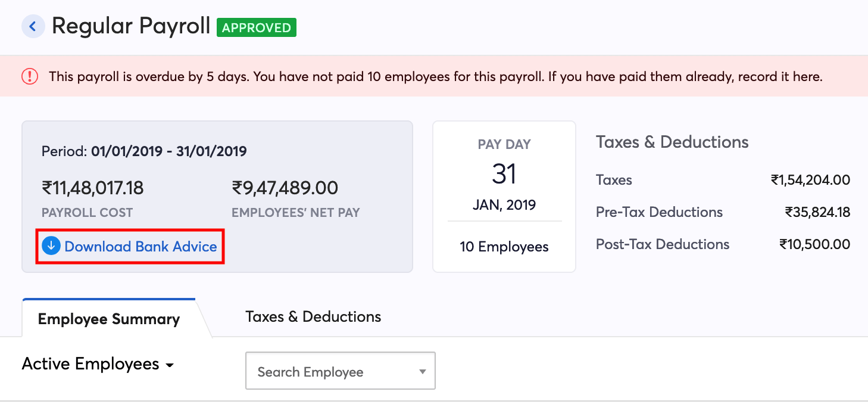
Task: Click the back arrow beside Regular Payroll
Action: pyautogui.click(x=33, y=27)
